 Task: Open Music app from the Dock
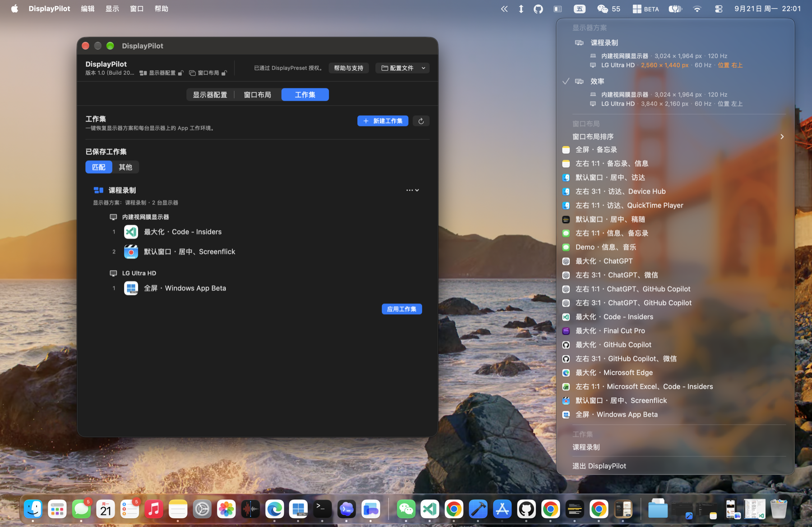pos(154,509)
